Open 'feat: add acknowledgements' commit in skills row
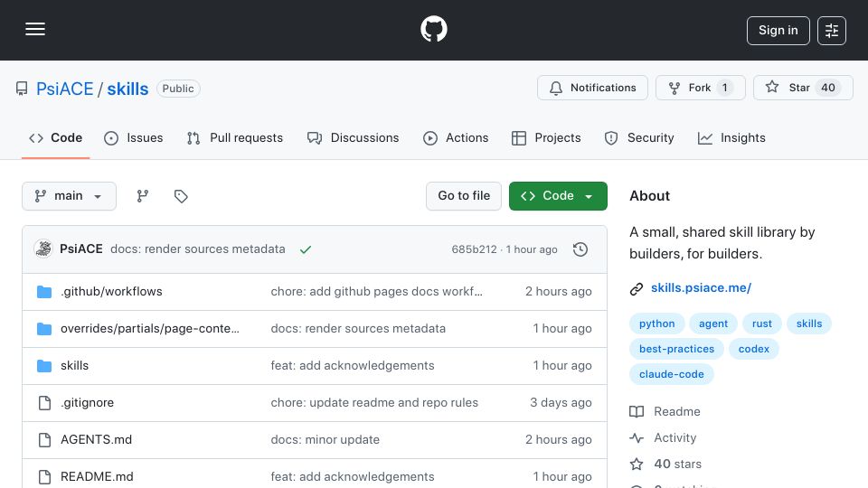 [353, 366]
